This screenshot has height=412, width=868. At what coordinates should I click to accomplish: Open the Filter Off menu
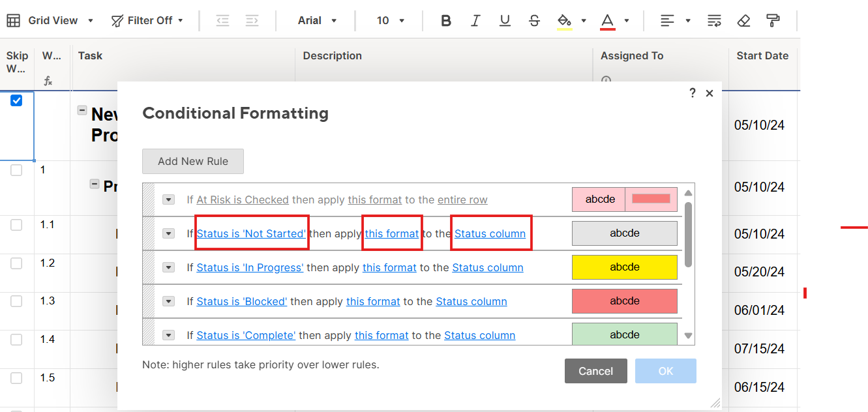(x=147, y=21)
